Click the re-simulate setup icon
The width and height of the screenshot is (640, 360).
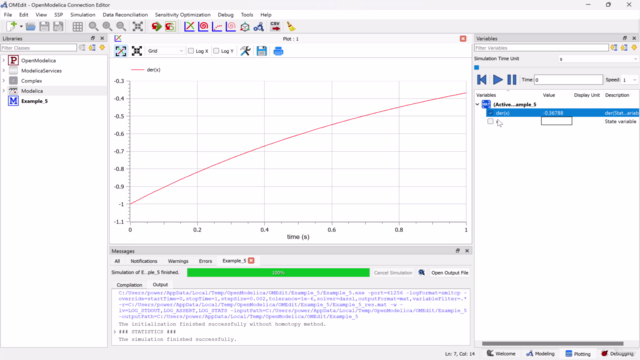point(170,27)
